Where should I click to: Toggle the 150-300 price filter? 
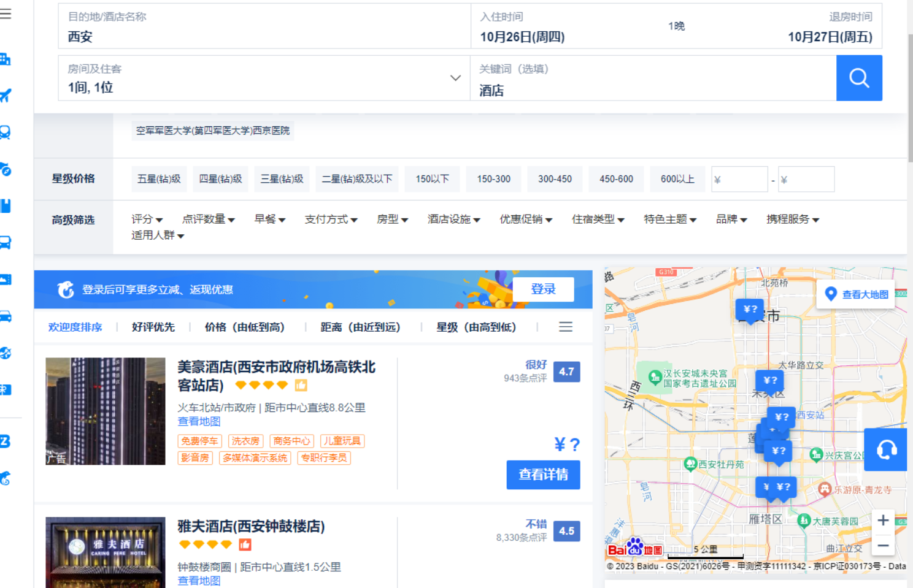coord(493,179)
